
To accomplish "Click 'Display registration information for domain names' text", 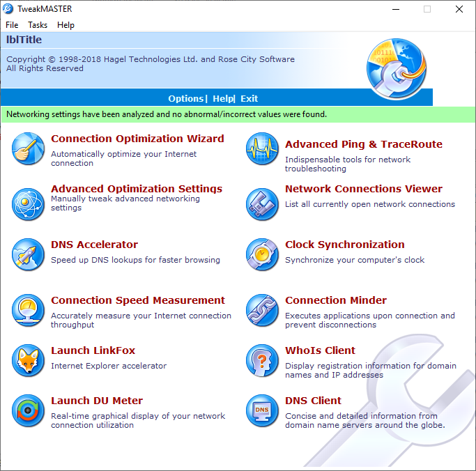I will pyautogui.click(x=371, y=370).
